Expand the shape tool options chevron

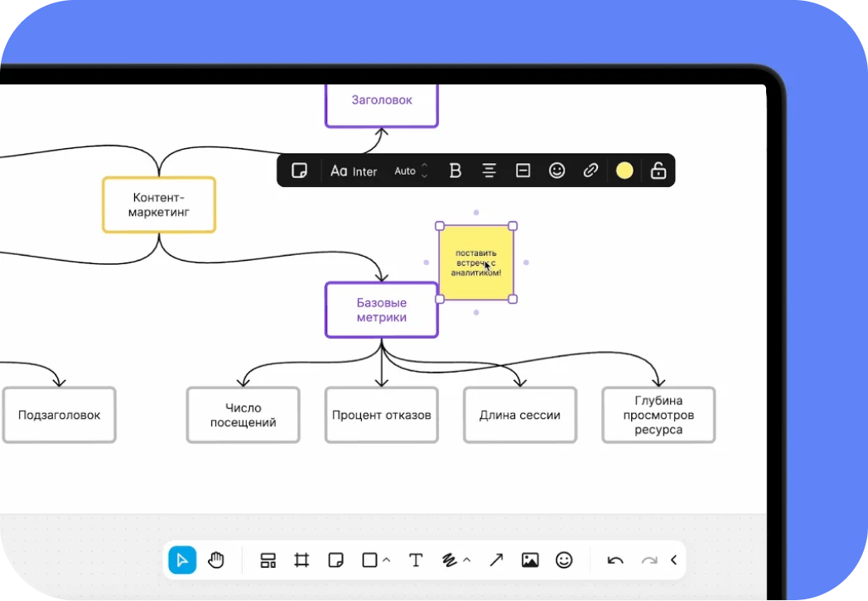(387, 560)
